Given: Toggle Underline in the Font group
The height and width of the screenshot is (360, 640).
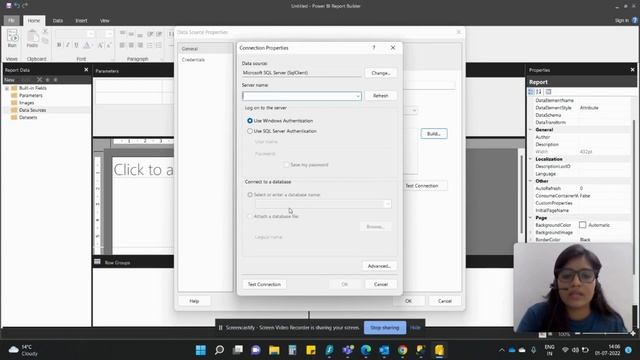Looking at the screenshot, I should pos(76,45).
